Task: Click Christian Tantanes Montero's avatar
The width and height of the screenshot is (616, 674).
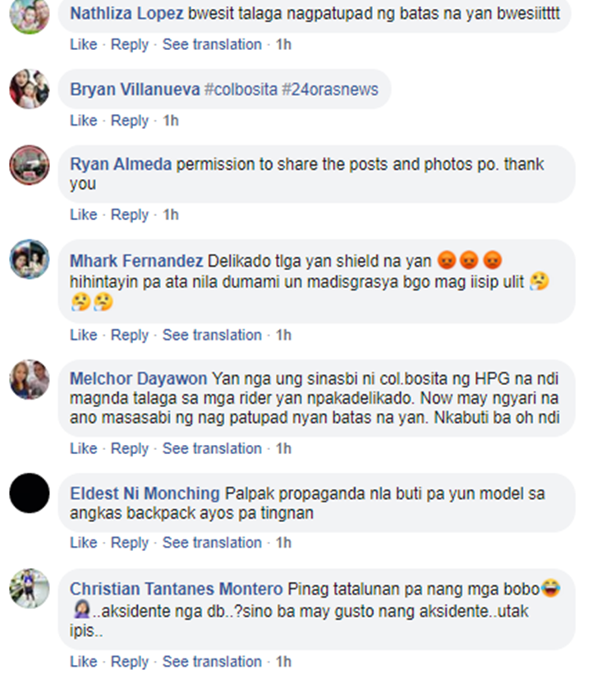Action: (x=30, y=589)
